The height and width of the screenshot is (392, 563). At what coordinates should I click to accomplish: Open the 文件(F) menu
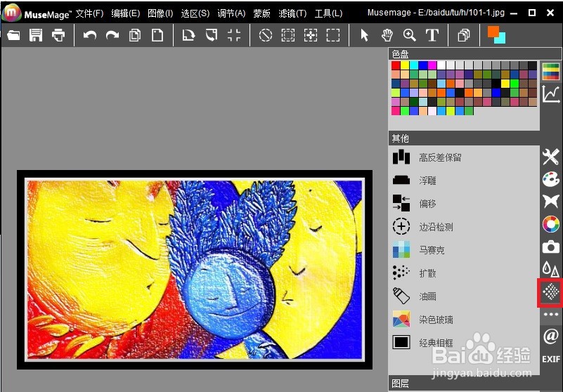pyautogui.click(x=89, y=13)
